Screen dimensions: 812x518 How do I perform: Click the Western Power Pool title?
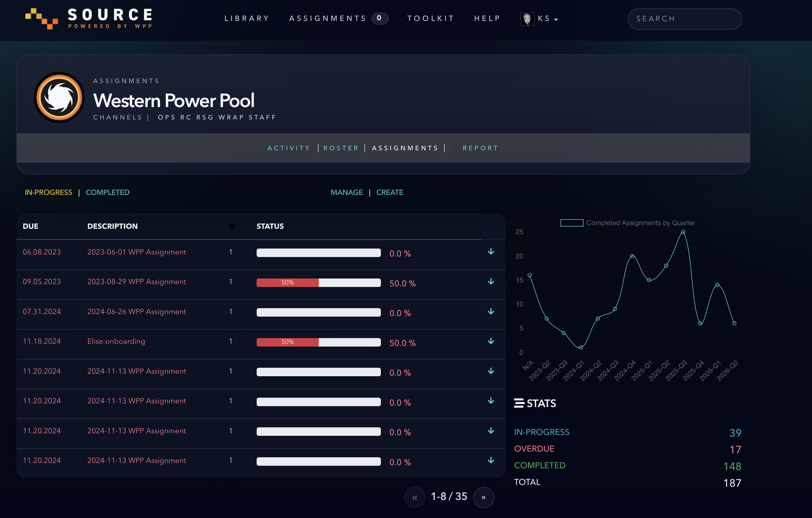click(x=174, y=101)
